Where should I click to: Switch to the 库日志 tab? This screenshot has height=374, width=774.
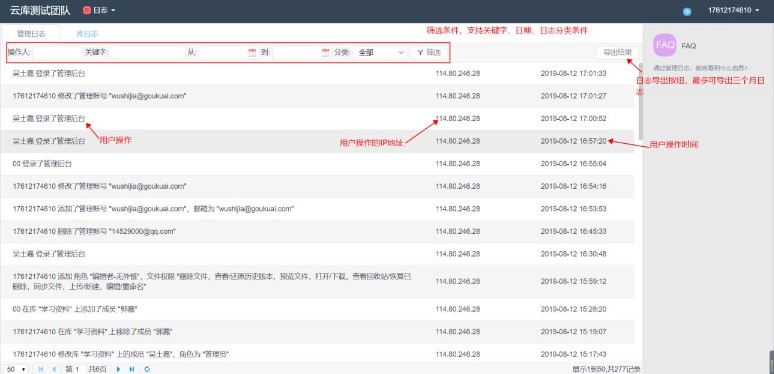[87, 34]
